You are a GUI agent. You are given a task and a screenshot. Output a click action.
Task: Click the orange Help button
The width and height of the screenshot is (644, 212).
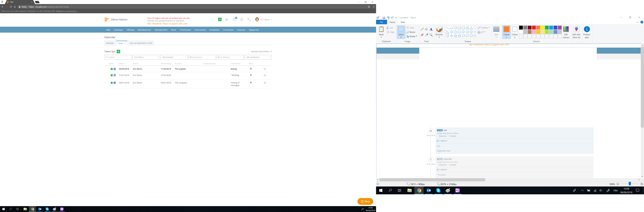coord(365,201)
